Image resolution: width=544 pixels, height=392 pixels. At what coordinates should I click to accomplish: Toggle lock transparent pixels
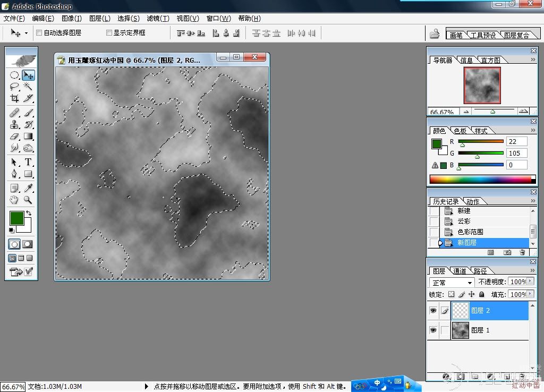coord(451,294)
